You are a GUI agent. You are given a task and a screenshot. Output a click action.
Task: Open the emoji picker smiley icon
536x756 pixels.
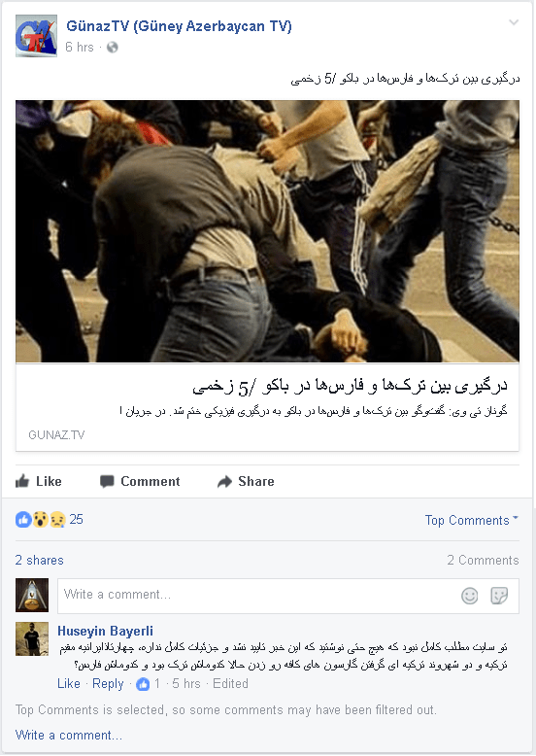coord(470,596)
